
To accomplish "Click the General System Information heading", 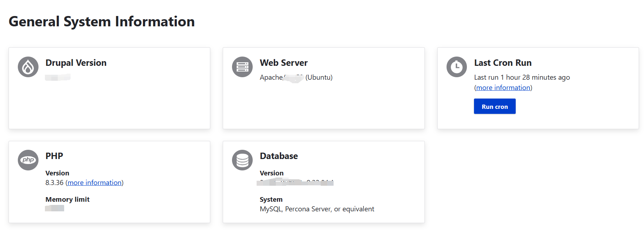I will pyautogui.click(x=102, y=22).
